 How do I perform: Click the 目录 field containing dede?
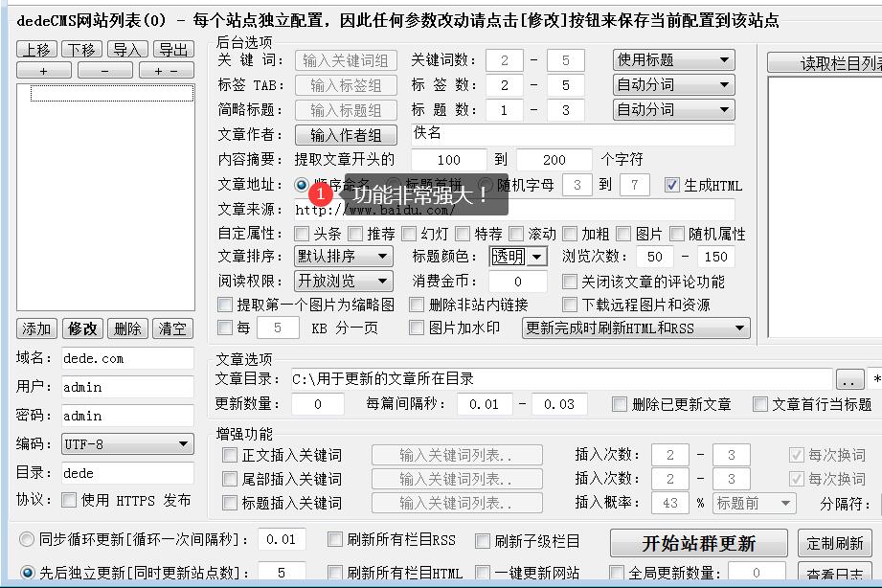click(127, 473)
